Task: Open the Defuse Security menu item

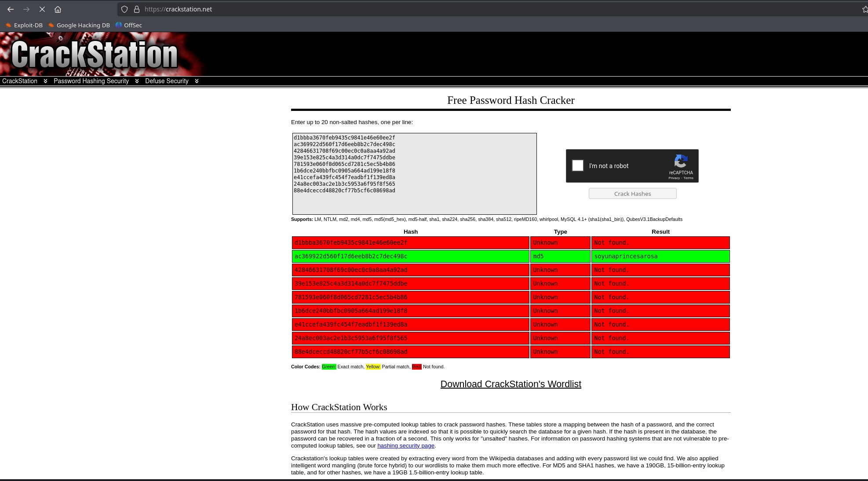Action: pyautogui.click(x=167, y=81)
